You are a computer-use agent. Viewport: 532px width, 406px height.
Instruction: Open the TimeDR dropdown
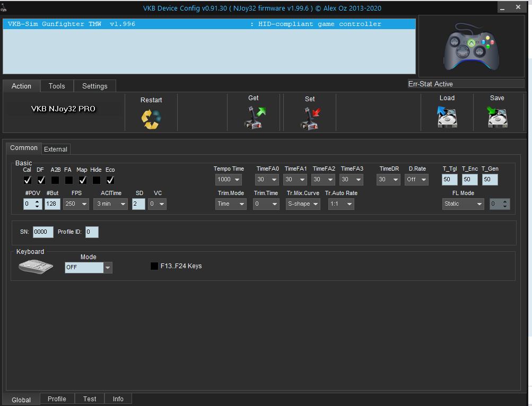click(388, 180)
